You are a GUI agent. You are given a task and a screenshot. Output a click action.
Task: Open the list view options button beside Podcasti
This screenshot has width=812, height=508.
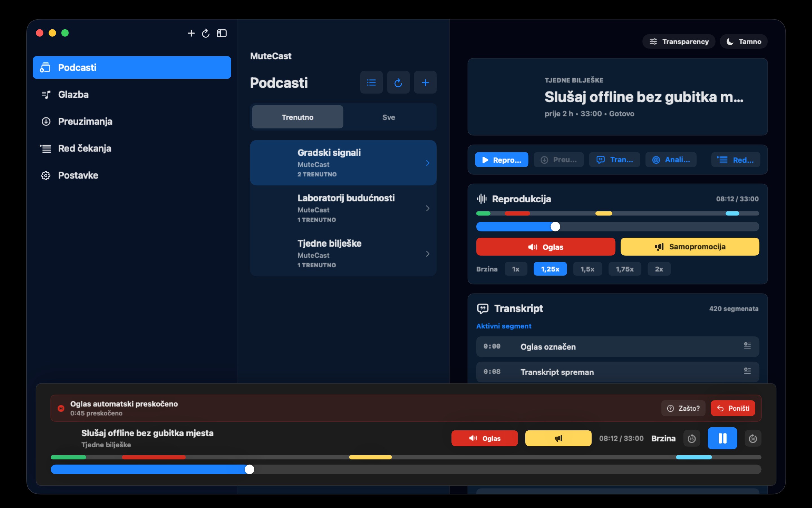(371, 82)
